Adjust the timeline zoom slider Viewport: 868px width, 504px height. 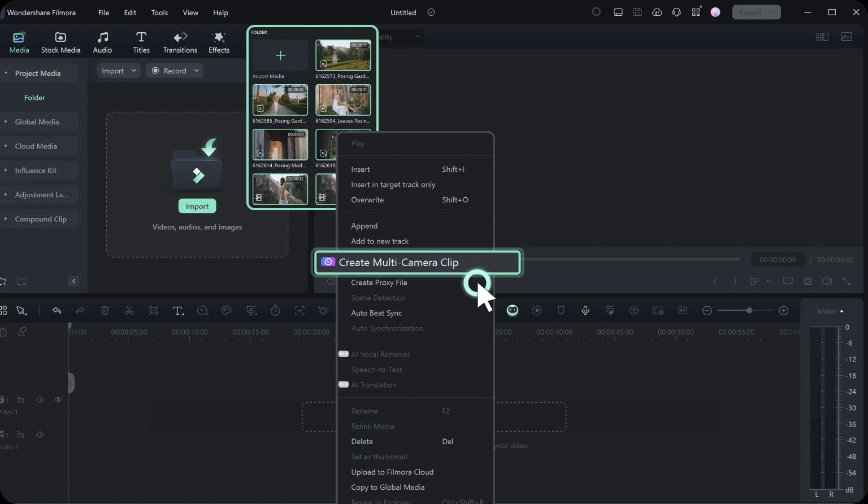point(749,310)
